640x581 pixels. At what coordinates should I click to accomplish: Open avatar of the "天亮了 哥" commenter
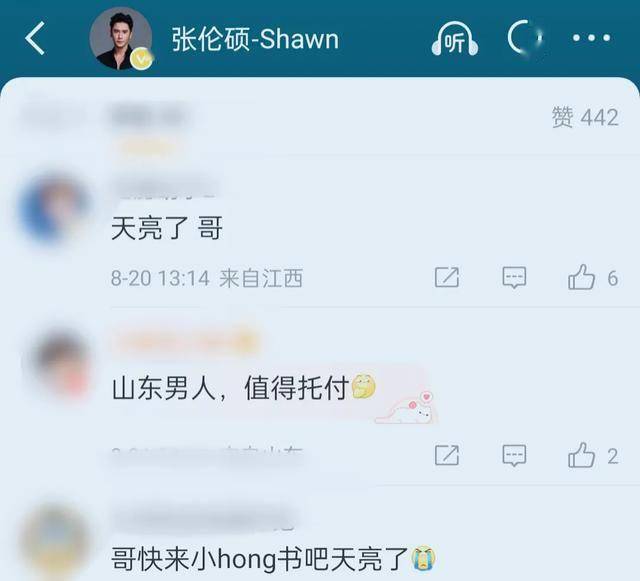(x=54, y=208)
